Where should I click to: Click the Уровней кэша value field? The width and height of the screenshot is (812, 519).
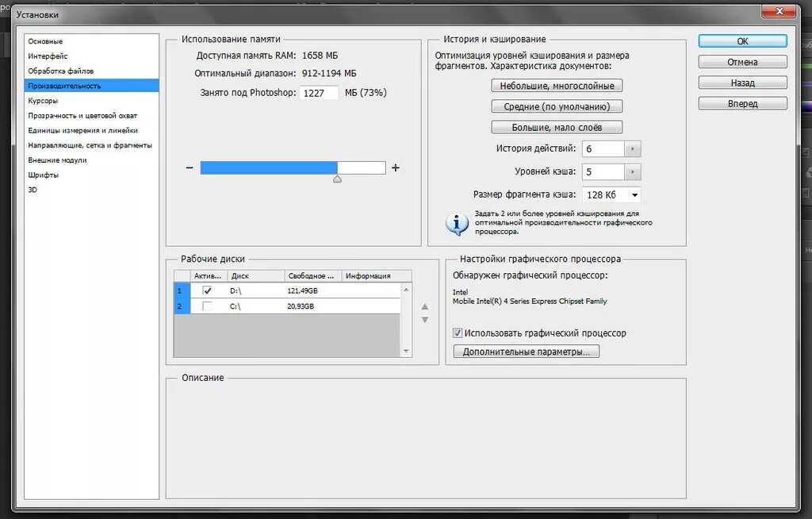coord(603,171)
